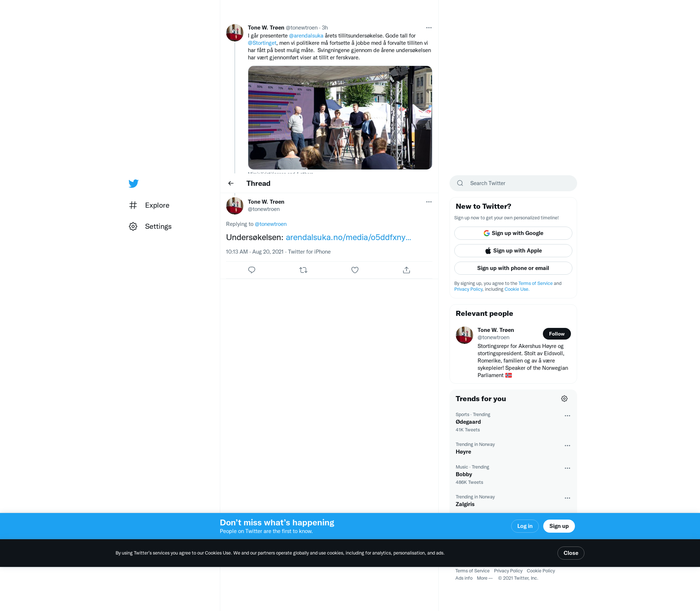Open the Ødegaard trending topic
Image resolution: width=700 pixels, height=611 pixels.
(468, 422)
